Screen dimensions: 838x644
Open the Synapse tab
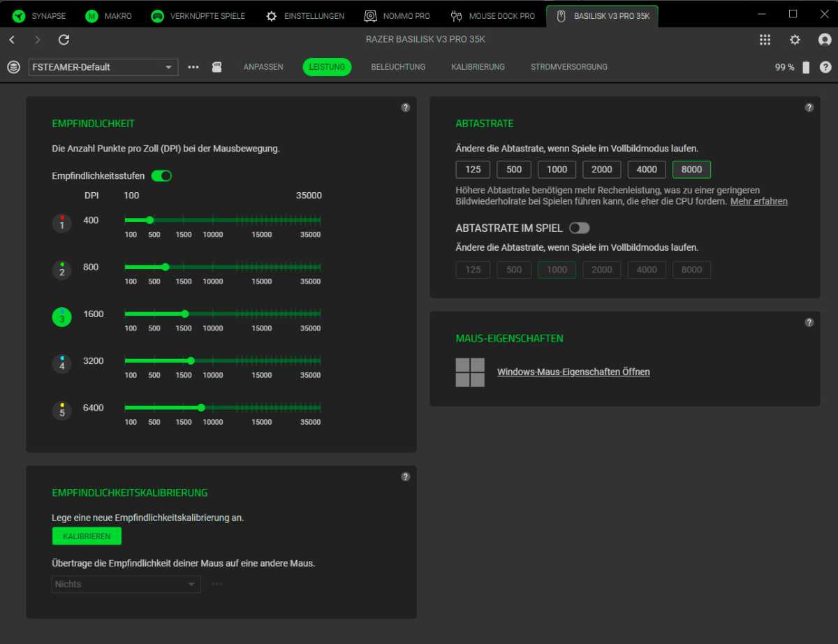[x=40, y=15]
